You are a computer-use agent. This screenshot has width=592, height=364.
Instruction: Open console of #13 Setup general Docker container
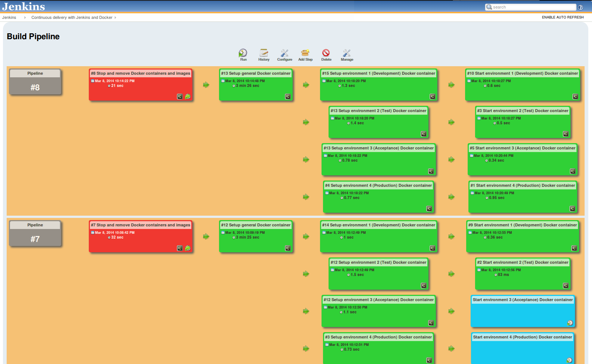(x=288, y=97)
